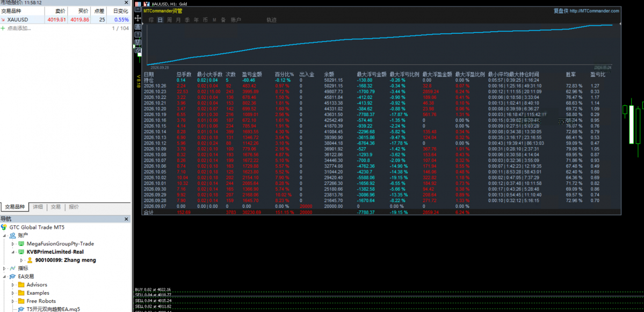This screenshot has width=644, height=312.
Task: Close the 导航 navigator panel
Action: click(127, 219)
